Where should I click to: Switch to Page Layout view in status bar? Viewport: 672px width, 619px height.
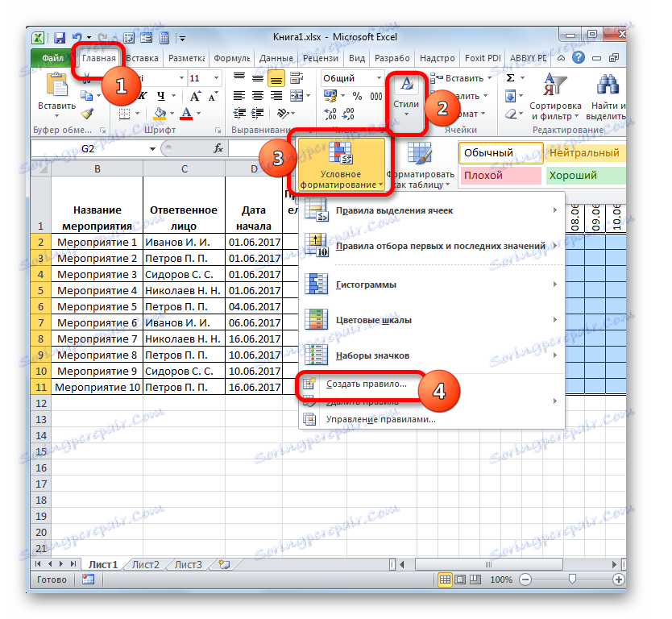click(460, 580)
